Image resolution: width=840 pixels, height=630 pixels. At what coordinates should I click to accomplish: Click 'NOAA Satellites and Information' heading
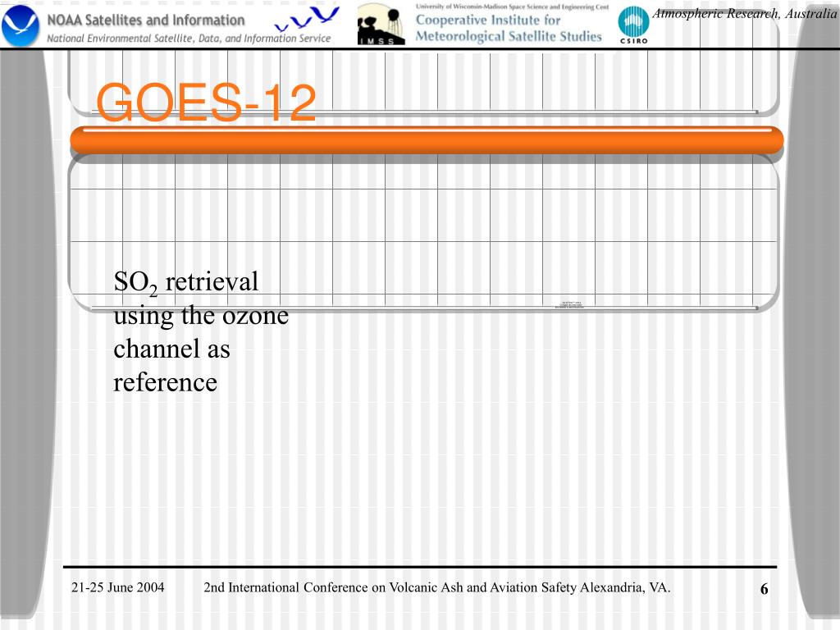tap(146, 21)
